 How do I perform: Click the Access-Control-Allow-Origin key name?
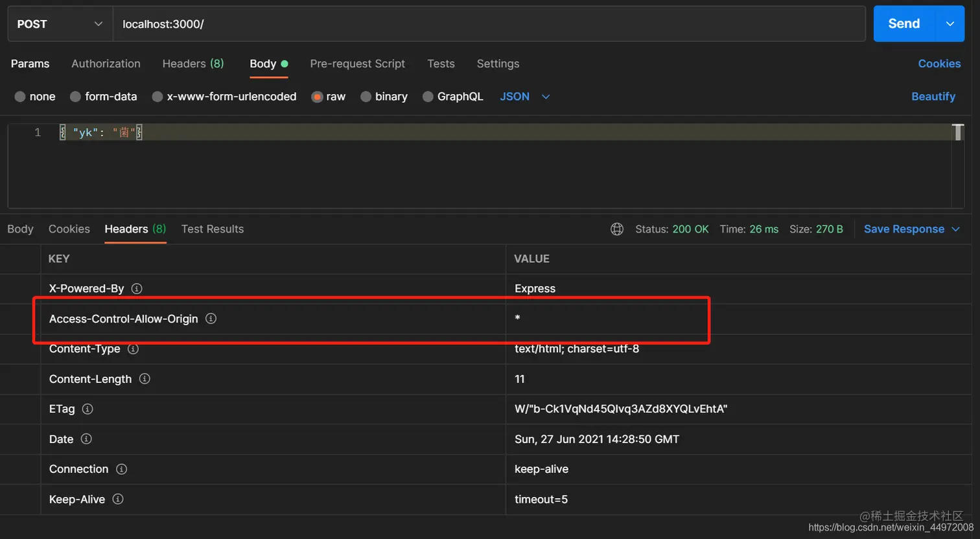(x=123, y=318)
